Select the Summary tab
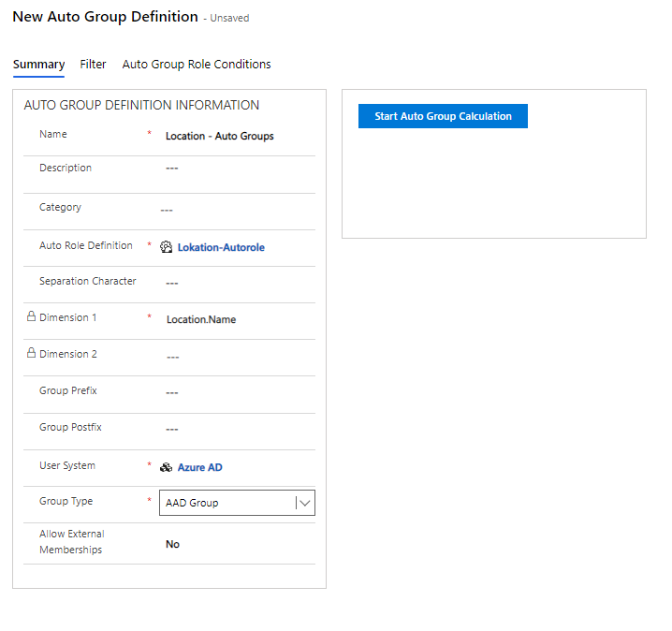This screenshot has height=631, width=672. point(38,65)
